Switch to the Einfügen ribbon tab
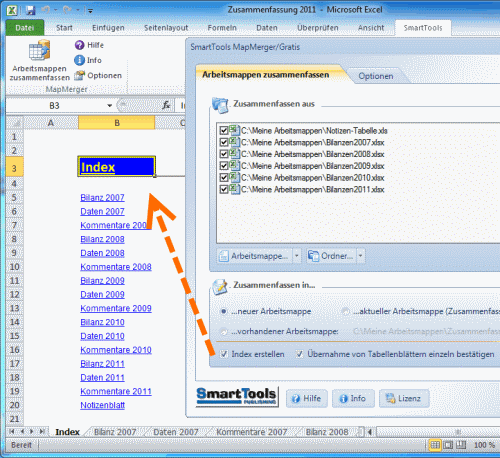500x458 pixels. click(108, 28)
